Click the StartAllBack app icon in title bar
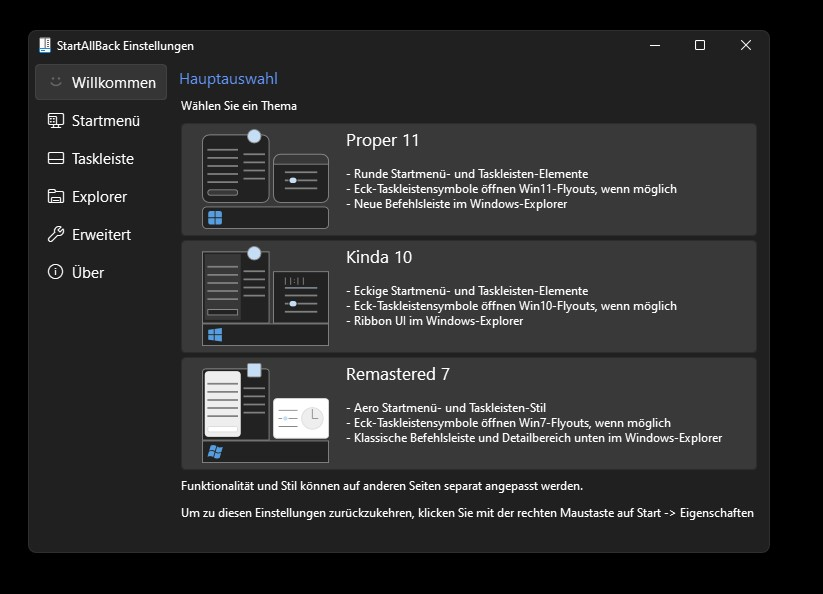This screenshot has width=823, height=594. pos(45,46)
